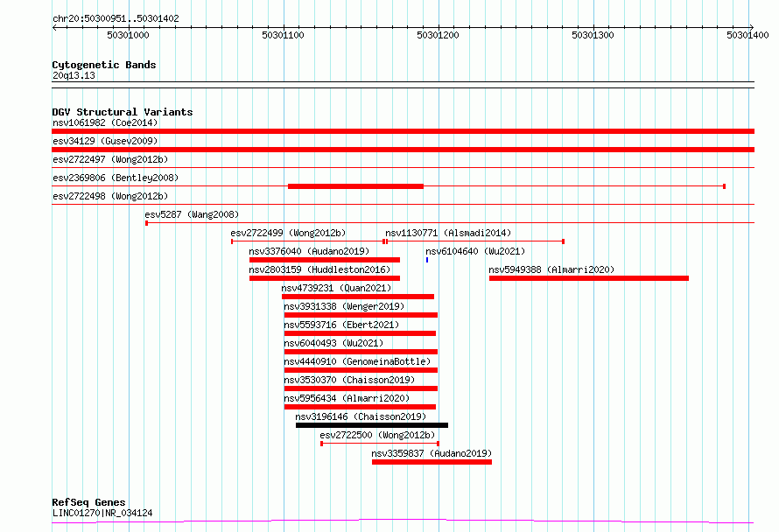
Task: Click the 50301100 ruler tick label
Action: (x=284, y=35)
